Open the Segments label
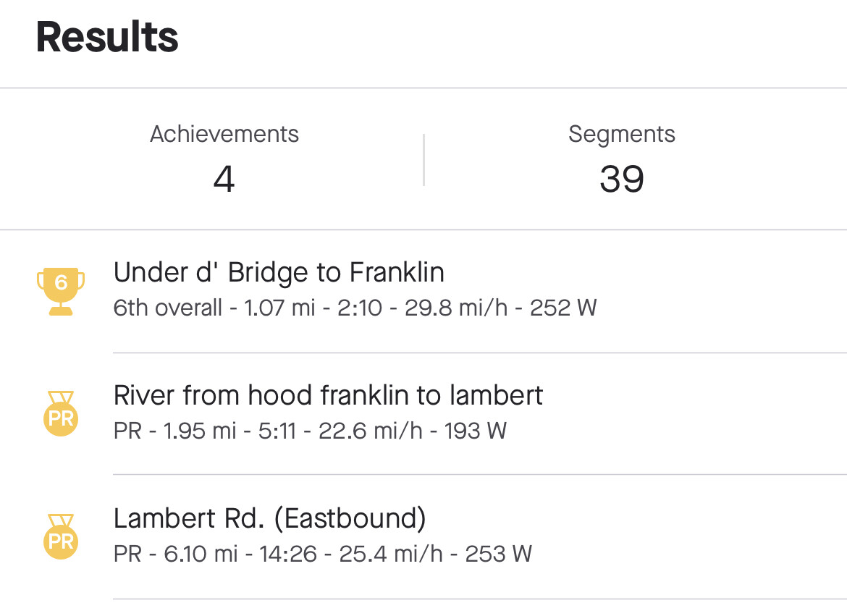The image size is (847, 616). (x=622, y=134)
